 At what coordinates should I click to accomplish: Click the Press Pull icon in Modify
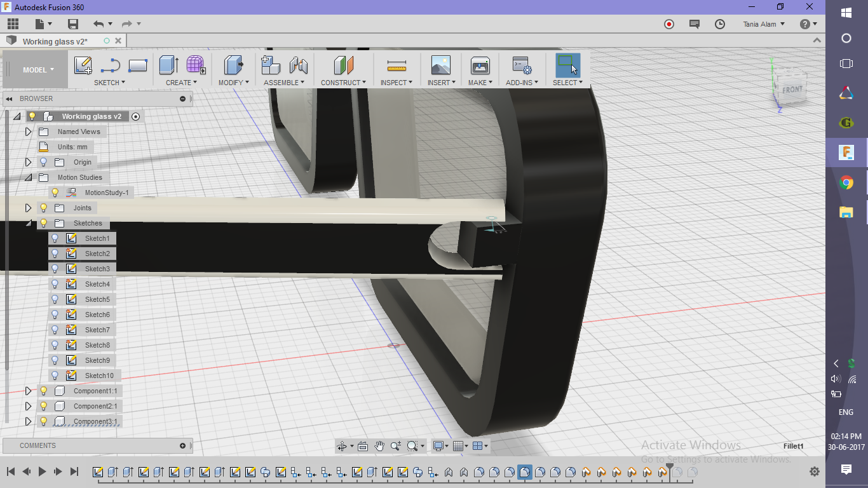[233, 65]
